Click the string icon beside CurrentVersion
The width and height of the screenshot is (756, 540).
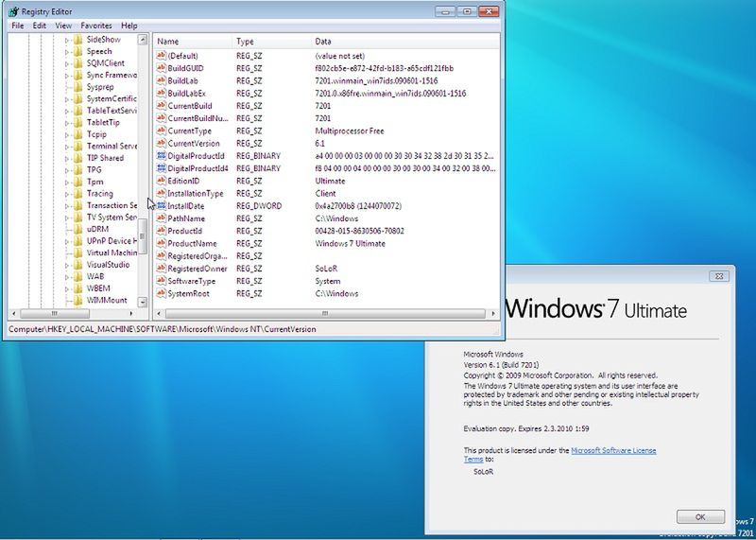[x=161, y=144]
